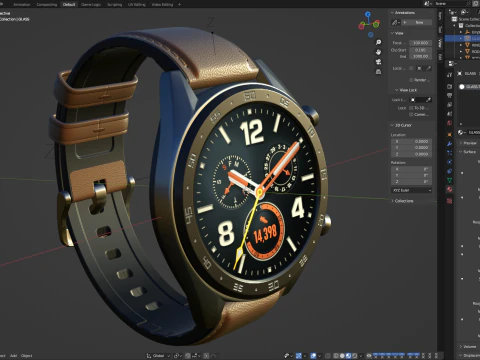Toggle X-ray mode in viewport header
480x360 pixels.
[x=328, y=356]
